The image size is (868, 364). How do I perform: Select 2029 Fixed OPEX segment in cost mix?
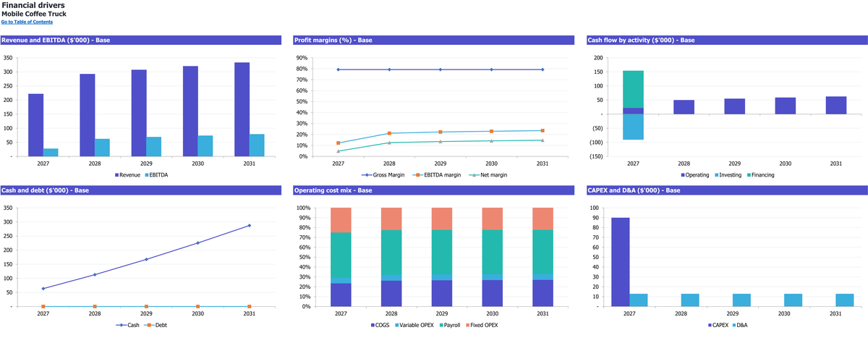point(442,219)
